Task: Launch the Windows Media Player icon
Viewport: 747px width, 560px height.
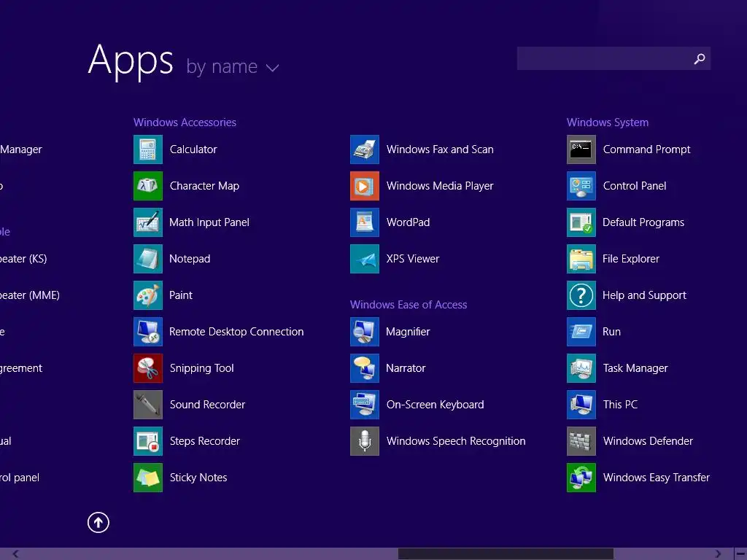Action: click(x=365, y=186)
